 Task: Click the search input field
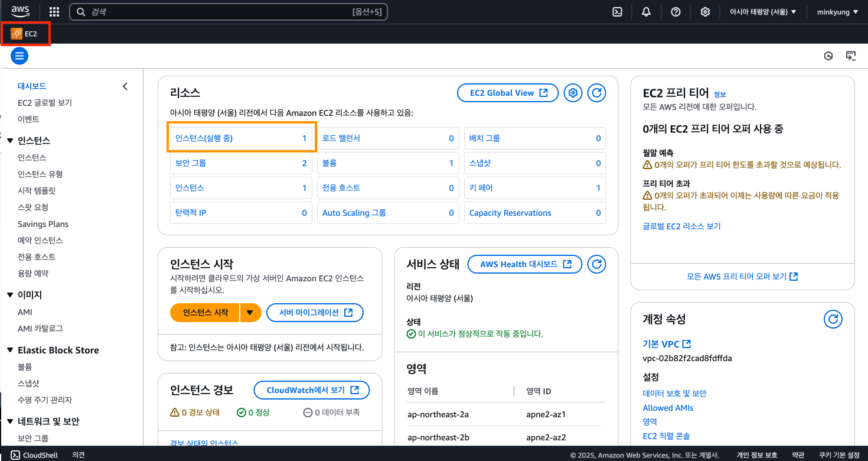click(x=229, y=12)
